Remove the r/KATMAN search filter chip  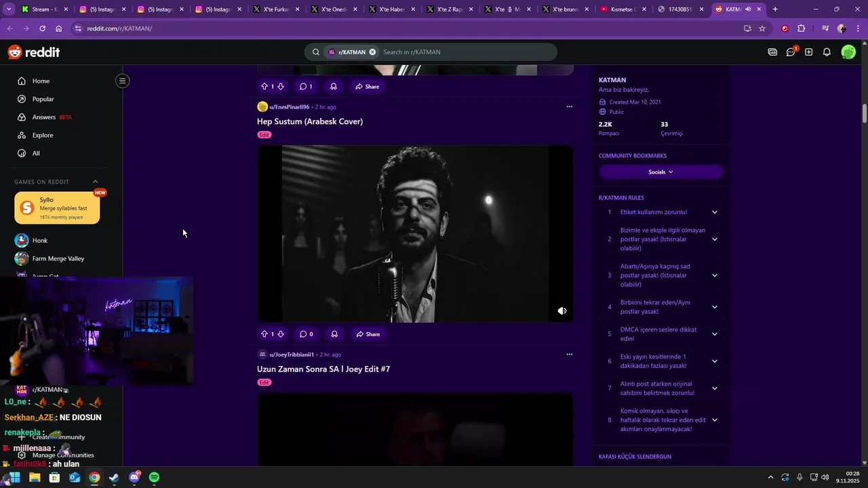[x=372, y=52]
